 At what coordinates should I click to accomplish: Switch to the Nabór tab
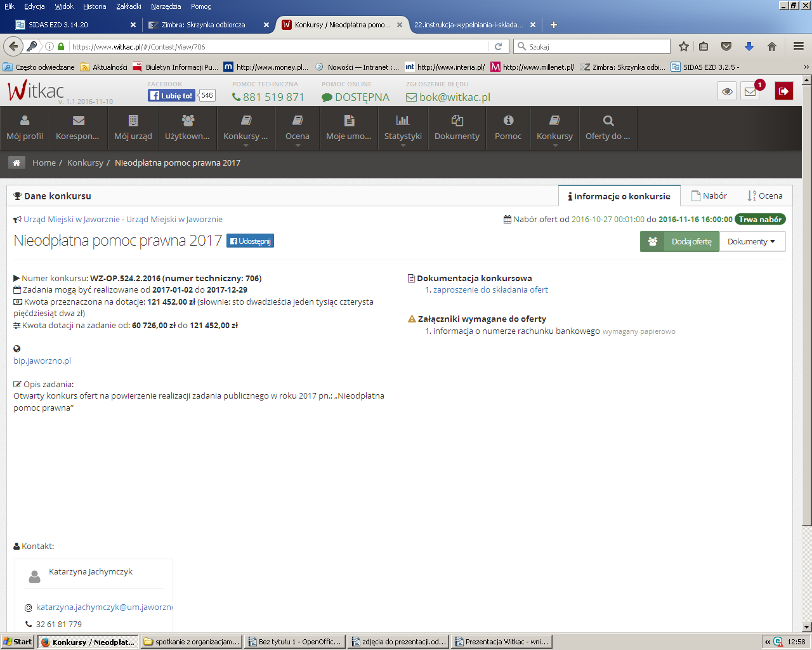pos(709,196)
